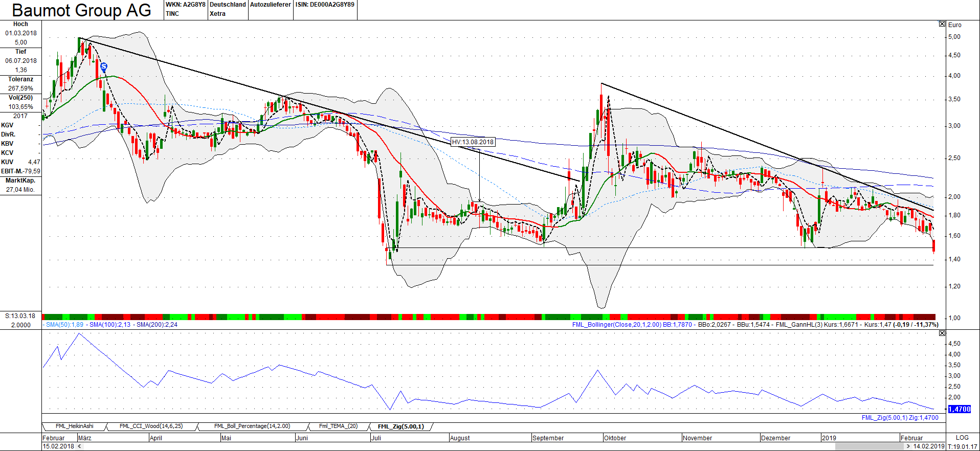Click the HV:13.08.2018 annotation label
The width and height of the screenshot is (980, 451).
[473, 142]
